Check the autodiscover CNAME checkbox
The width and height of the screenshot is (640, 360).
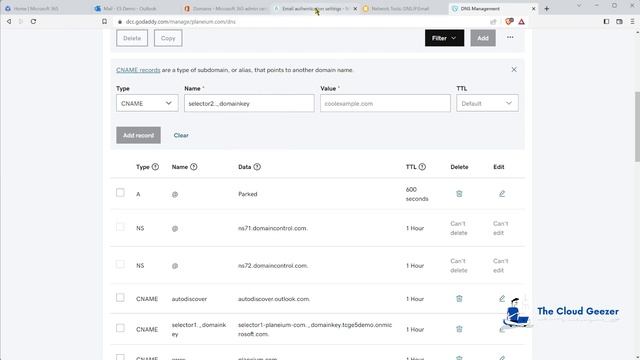coord(120,298)
